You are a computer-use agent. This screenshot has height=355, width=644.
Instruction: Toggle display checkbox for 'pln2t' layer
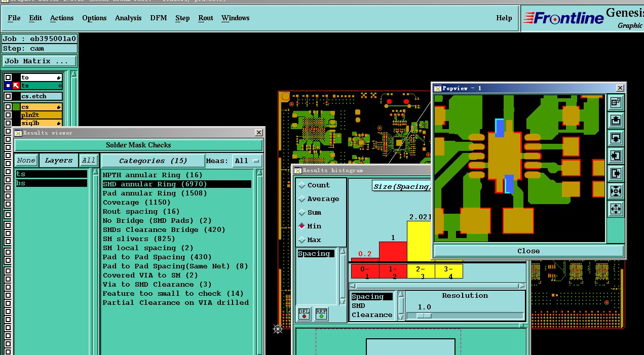(8, 115)
